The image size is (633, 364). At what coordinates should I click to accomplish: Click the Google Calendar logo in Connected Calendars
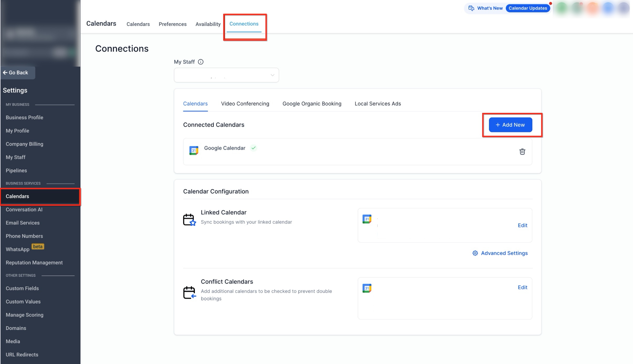(194, 150)
